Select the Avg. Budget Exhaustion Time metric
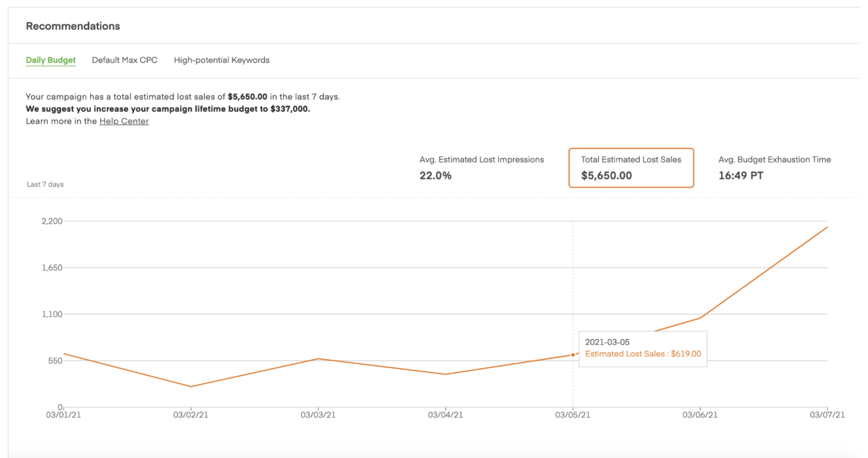This screenshot has height=458, width=868. 774,168
